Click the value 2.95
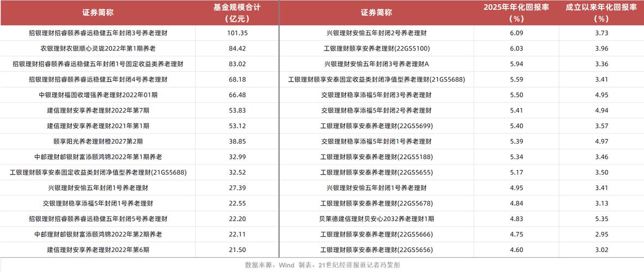Viewport: 644px width, 272px height. (x=602, y=234)
